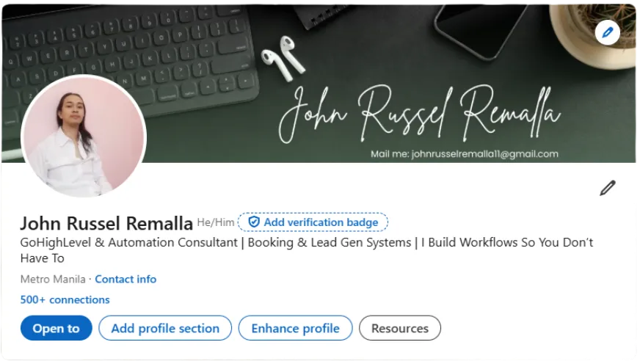Click the shield icon in the verification badge
The width and height of the screenshot is (640, 364).
254,222
